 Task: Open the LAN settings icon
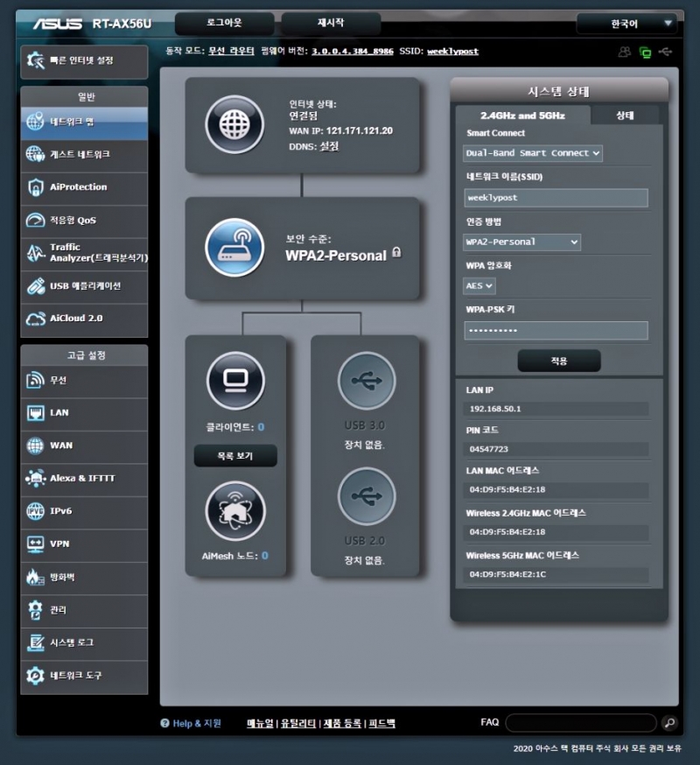[x=35, y=413]
